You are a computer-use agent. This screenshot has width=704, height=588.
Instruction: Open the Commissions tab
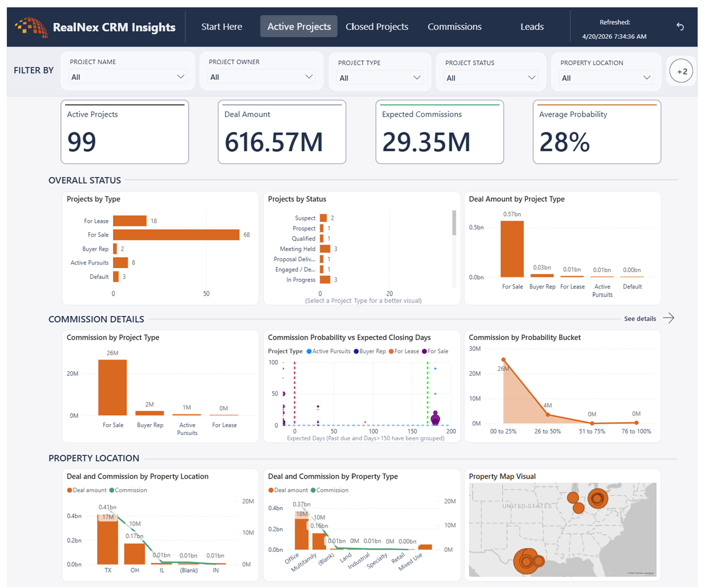click(x=454, y=27)
